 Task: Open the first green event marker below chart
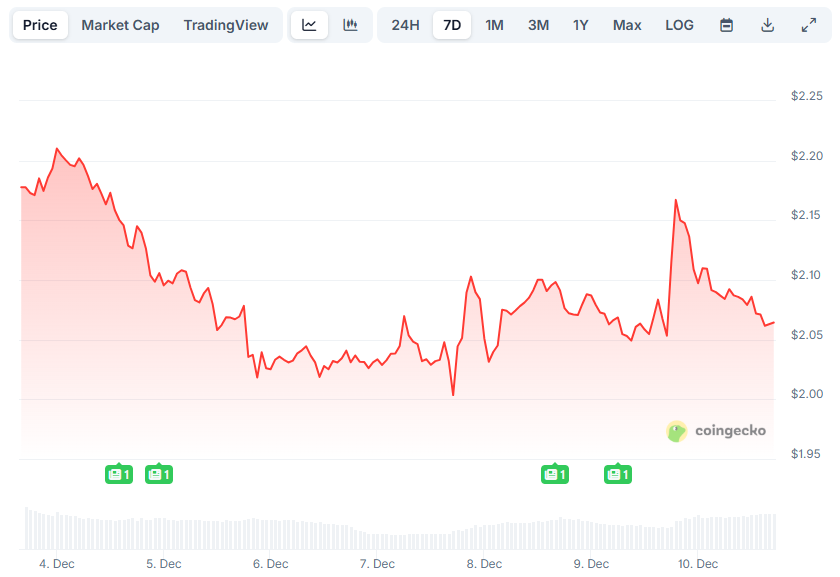[119, 474]
